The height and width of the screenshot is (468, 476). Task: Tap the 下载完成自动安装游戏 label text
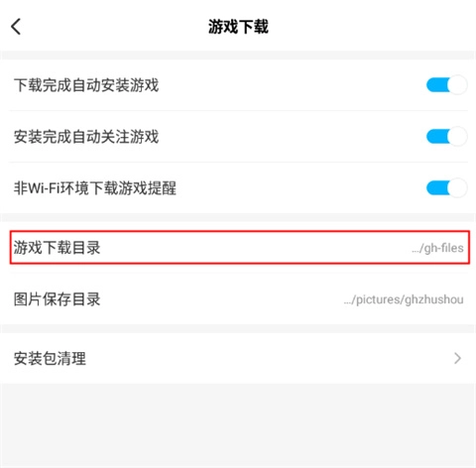pyautogui.click(x=86, y=85)
